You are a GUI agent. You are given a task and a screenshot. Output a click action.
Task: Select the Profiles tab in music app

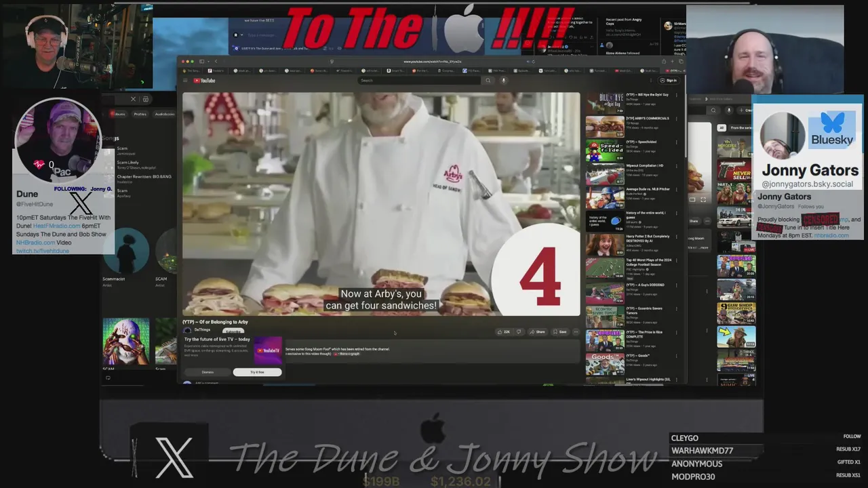click(140, 114)
